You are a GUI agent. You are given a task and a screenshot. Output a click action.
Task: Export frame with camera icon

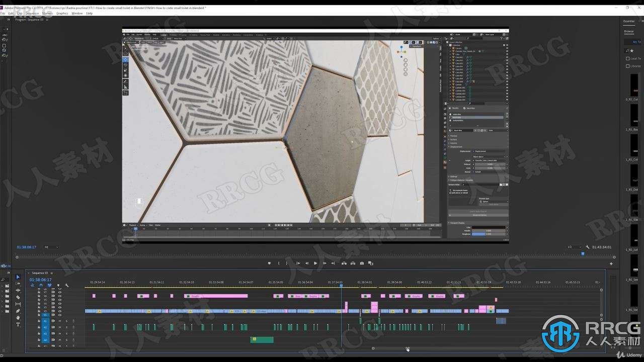362,263
